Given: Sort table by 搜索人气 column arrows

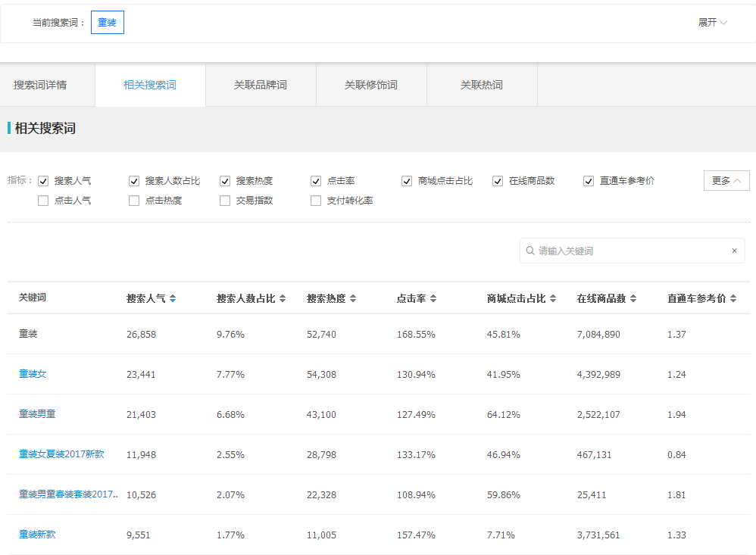Looking at the screenshot, I should click(173, 298).
